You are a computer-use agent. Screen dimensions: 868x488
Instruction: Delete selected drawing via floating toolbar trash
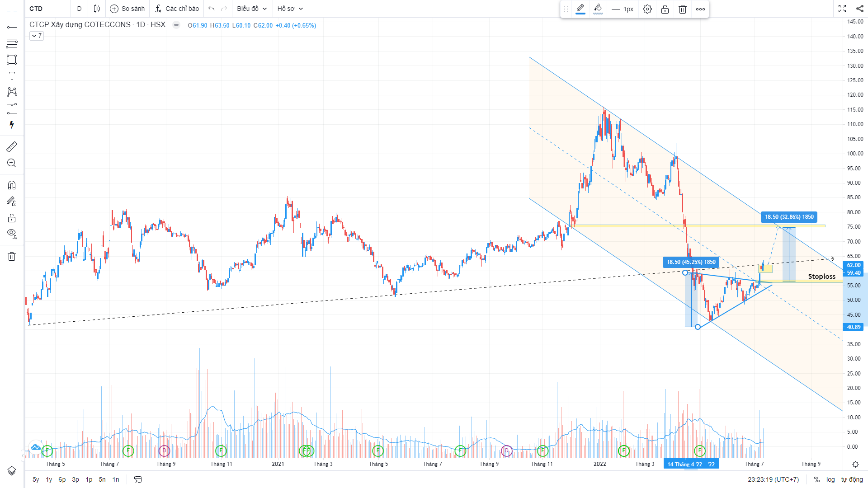(x=683, y=9)
